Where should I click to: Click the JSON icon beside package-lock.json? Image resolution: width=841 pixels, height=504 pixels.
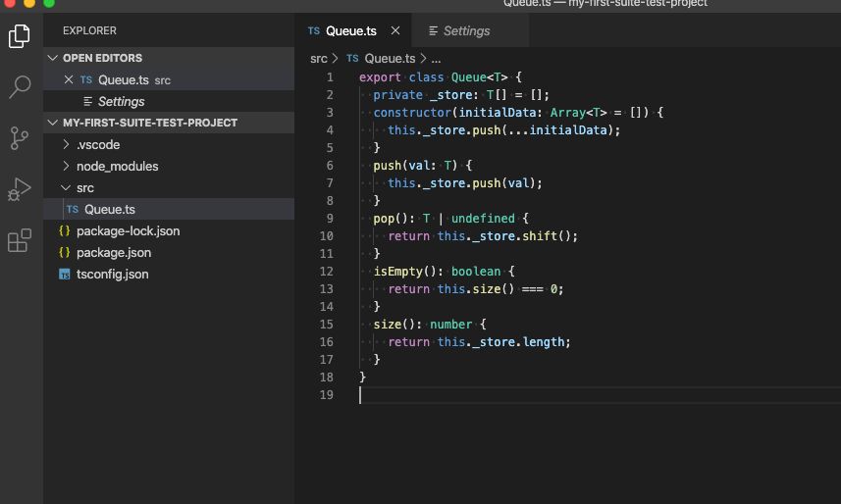(65, 231)
